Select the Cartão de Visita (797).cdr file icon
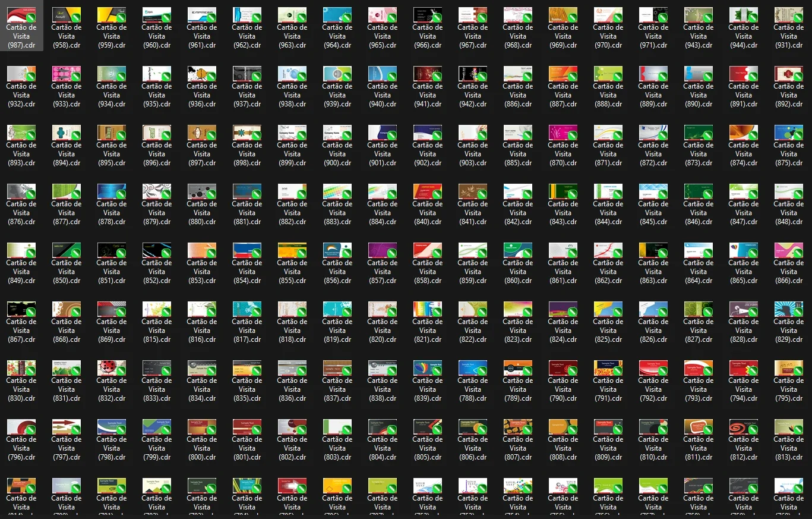812x519 pixels. pos(67,427)
